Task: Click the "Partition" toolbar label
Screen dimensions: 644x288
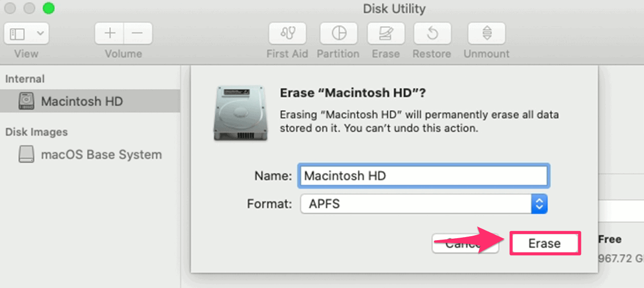Action: click(x=338, y=53)
